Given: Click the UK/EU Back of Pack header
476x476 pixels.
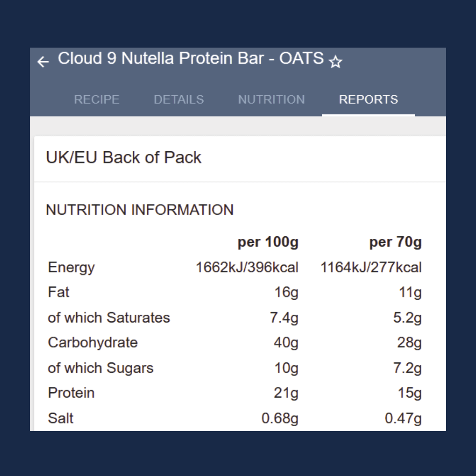Looking at the screenshot, I should (x=123, y=157).
